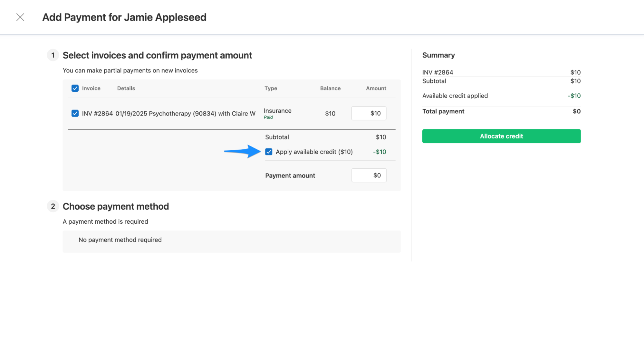Click the Payment amount input field
The width and height of the screenshot is (644, 349).
[369, 175]
